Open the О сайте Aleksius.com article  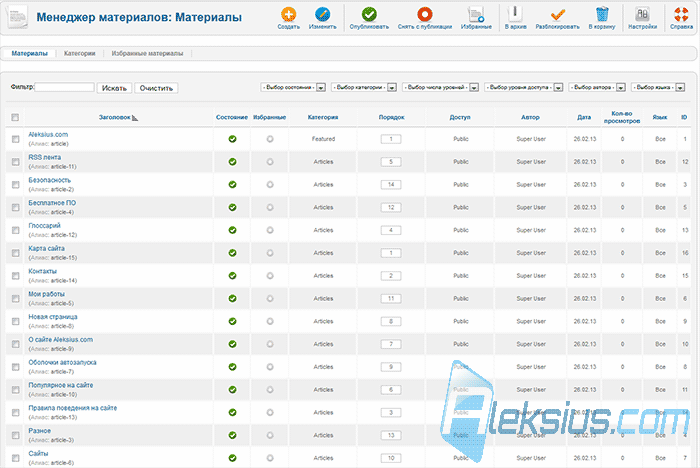(61, 339)
